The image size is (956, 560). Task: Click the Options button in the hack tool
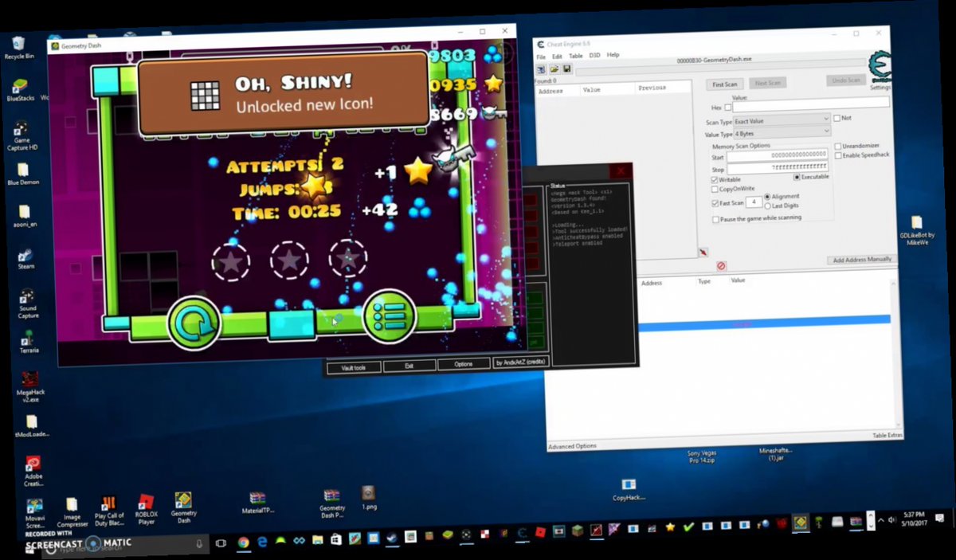point(463,364)
